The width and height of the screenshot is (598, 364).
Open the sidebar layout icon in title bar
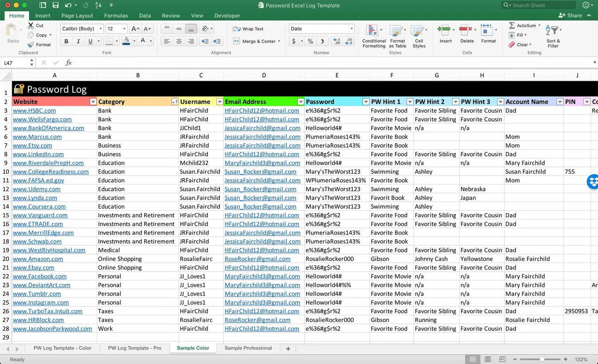pyautogui.click(x=43, y=5)
